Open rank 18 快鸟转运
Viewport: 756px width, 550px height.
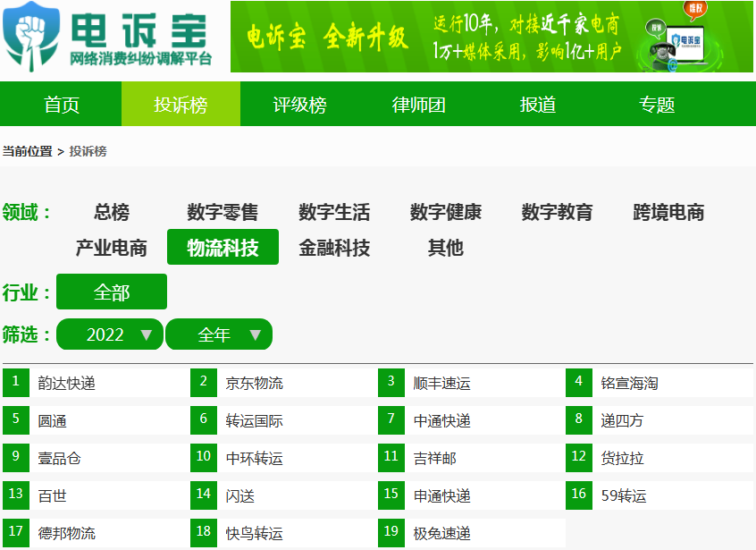point(284,533)
